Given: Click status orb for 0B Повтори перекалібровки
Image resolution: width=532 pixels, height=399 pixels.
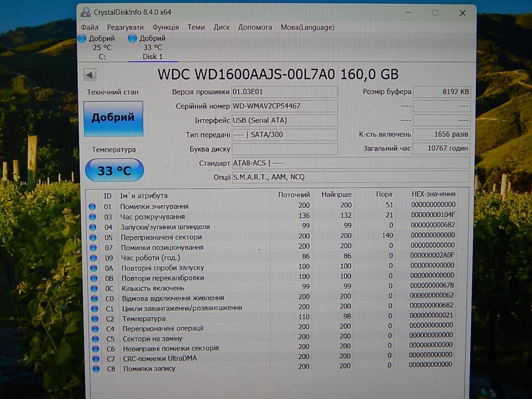Looking at the screenshot, I should pos(94,278).
